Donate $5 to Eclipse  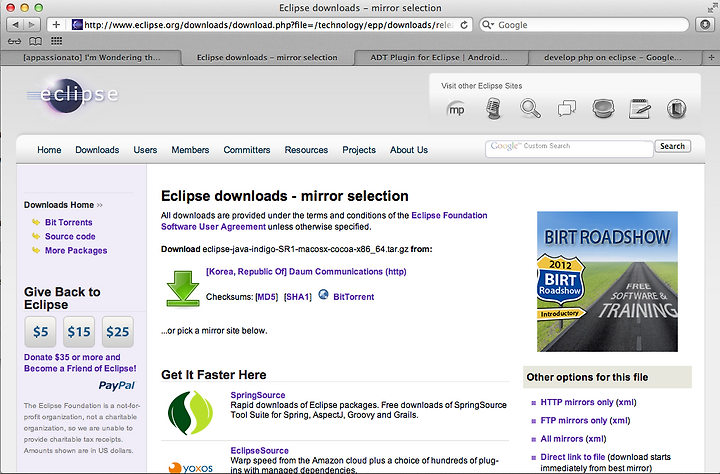coord(40,332)
